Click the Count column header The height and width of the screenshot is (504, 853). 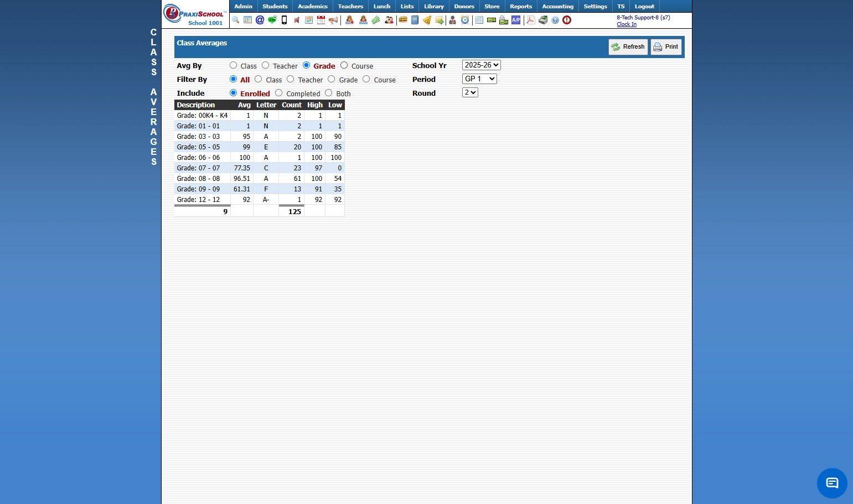coord(292,105)
